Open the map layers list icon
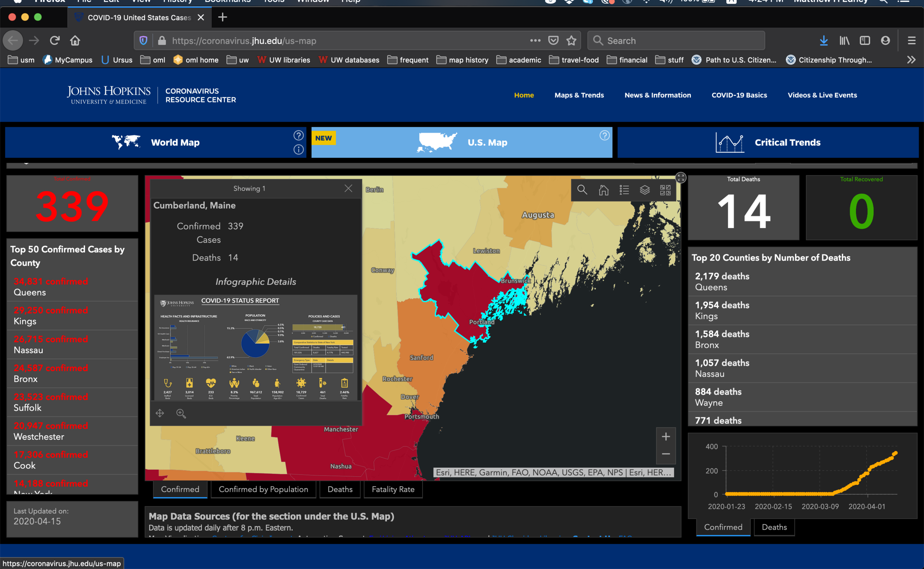Viewport: 924px width, 569px height. coord(645,190)
